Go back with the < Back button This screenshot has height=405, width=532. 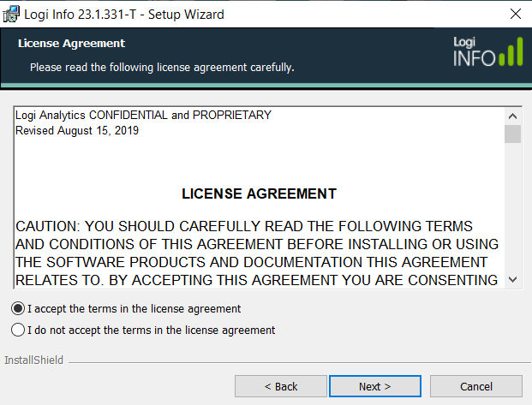(281, 386)
